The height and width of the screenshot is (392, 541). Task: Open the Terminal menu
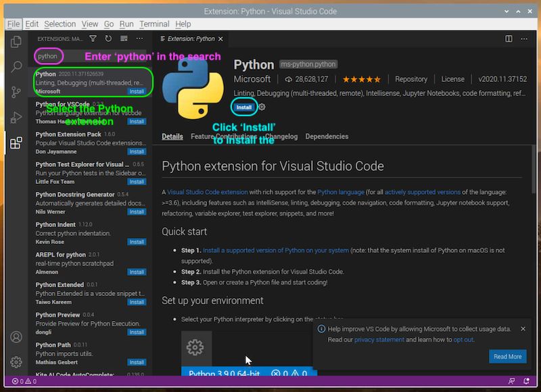(155, 24)
